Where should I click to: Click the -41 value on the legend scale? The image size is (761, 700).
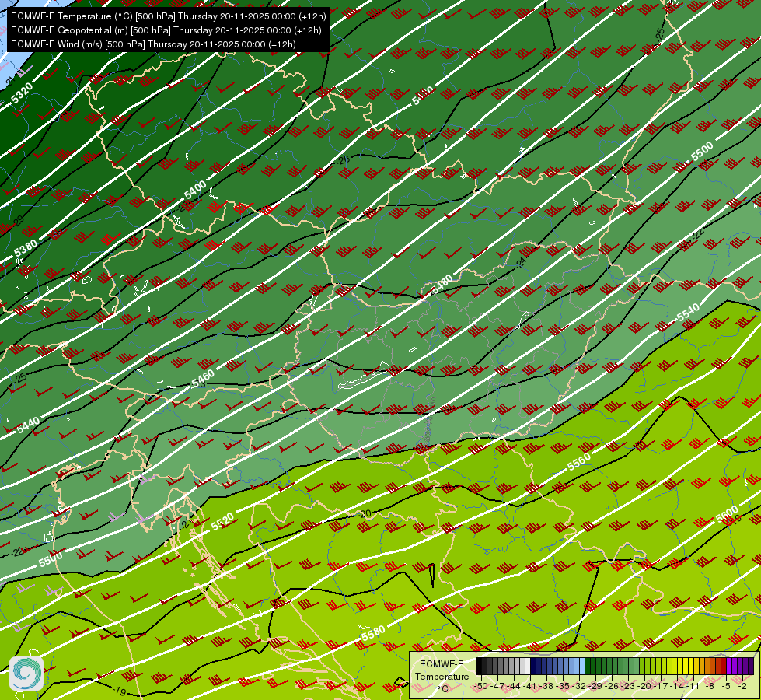529,686
